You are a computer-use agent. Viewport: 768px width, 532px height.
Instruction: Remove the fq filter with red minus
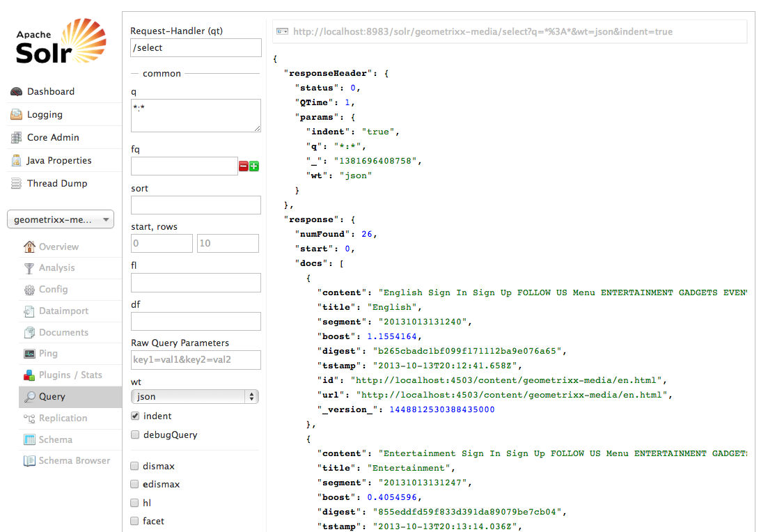click(244, 166)
